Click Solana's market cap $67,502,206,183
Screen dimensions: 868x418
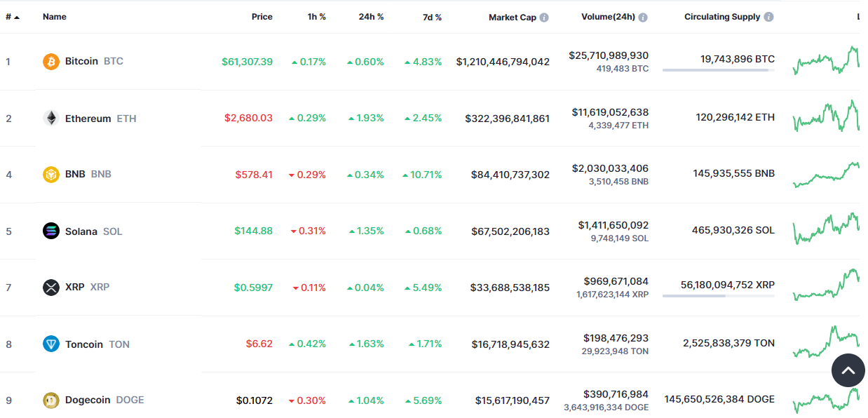[510, 231]
